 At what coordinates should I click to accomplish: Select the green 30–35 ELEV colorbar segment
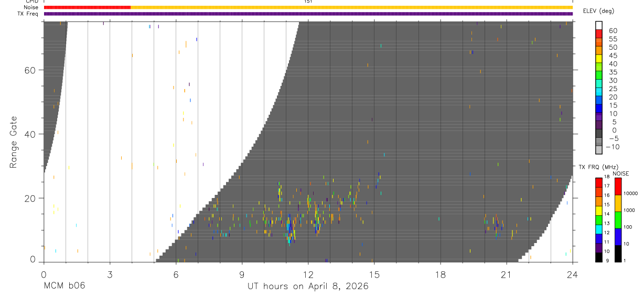point(599,75)
